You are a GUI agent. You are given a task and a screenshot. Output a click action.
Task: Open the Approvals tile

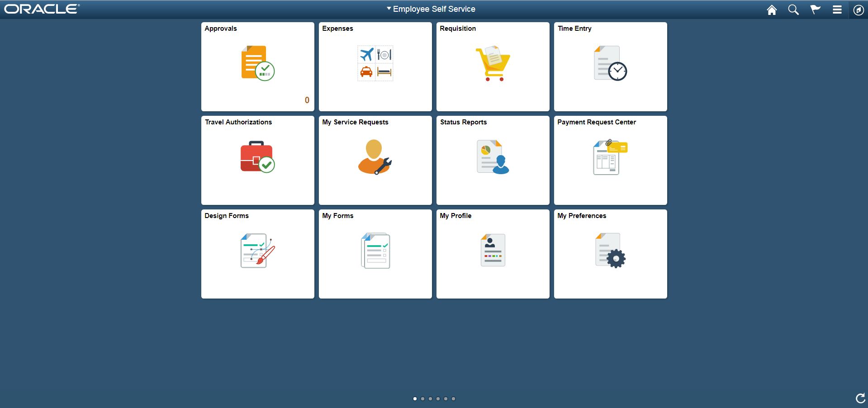coord(257,66)
